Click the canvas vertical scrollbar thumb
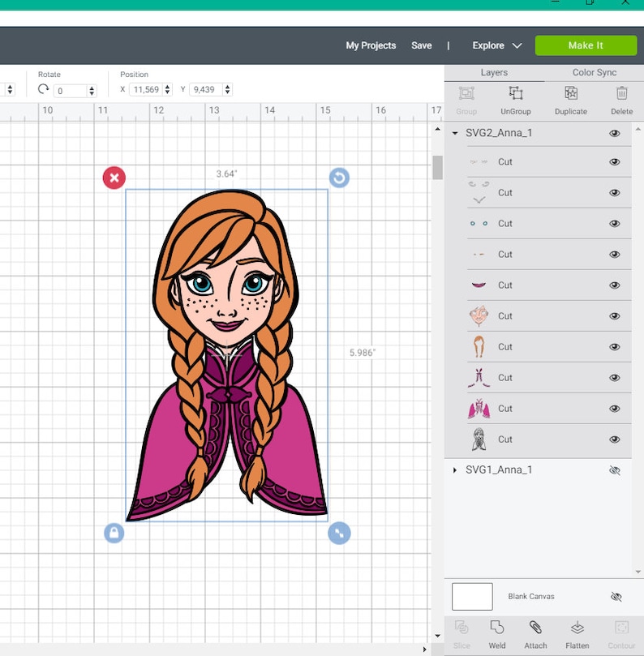The width and height of the screenshot is (644, 656). pos(437,167)
